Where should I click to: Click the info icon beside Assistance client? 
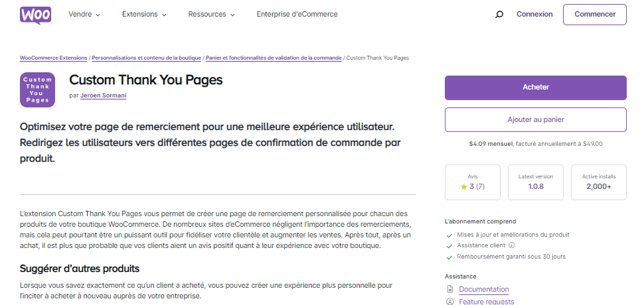[x=511, y=245]
